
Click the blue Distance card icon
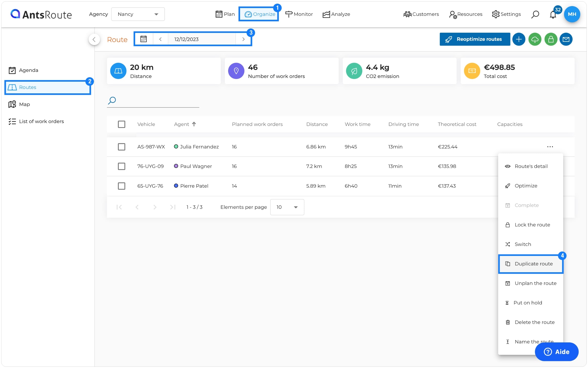coord(118,71)
